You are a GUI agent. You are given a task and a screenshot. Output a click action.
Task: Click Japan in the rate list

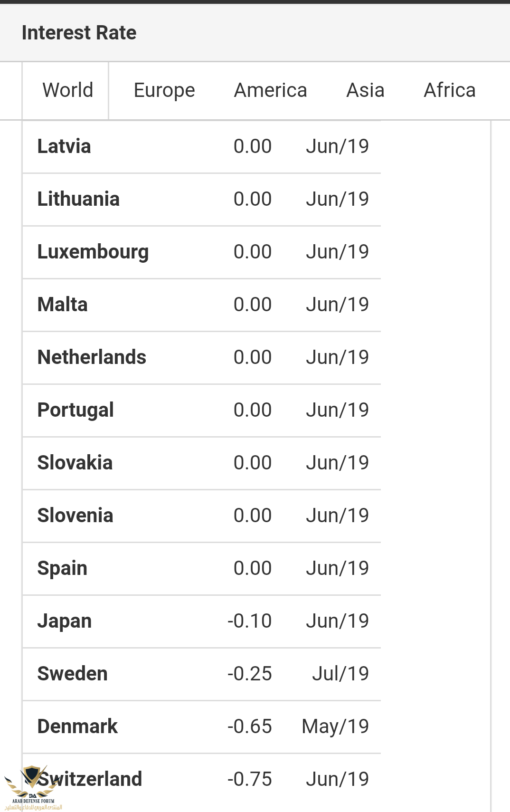(65, 621)
